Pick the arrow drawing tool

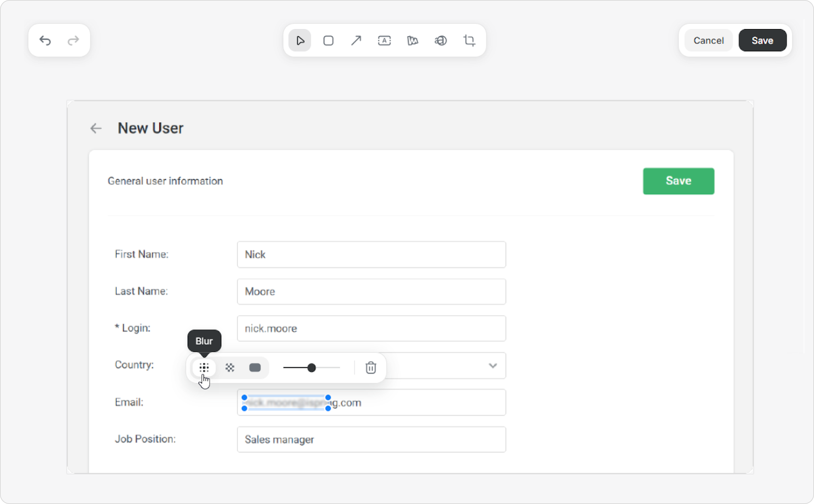[356, 41]
